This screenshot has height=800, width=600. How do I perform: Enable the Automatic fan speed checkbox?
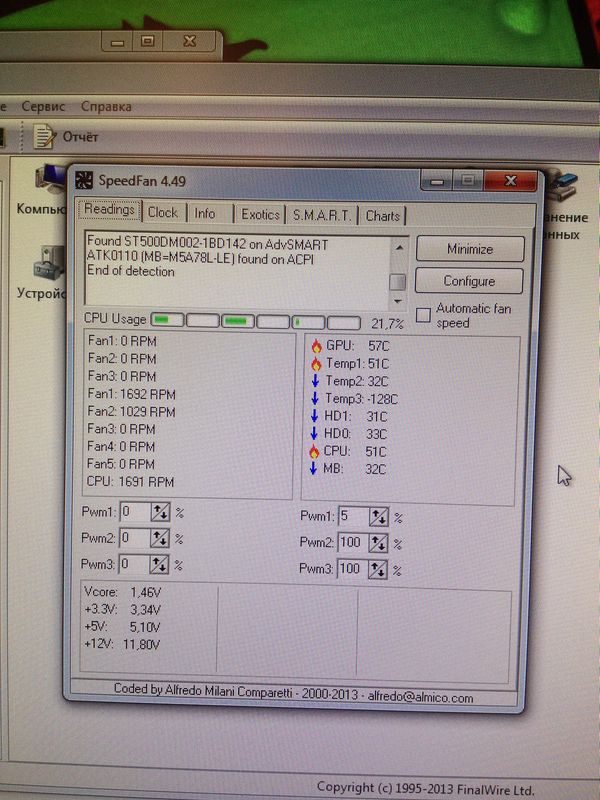point(423,314)
